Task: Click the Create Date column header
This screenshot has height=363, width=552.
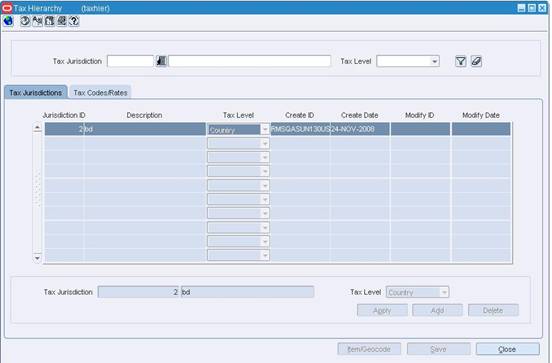Action: tap(359, 115)
